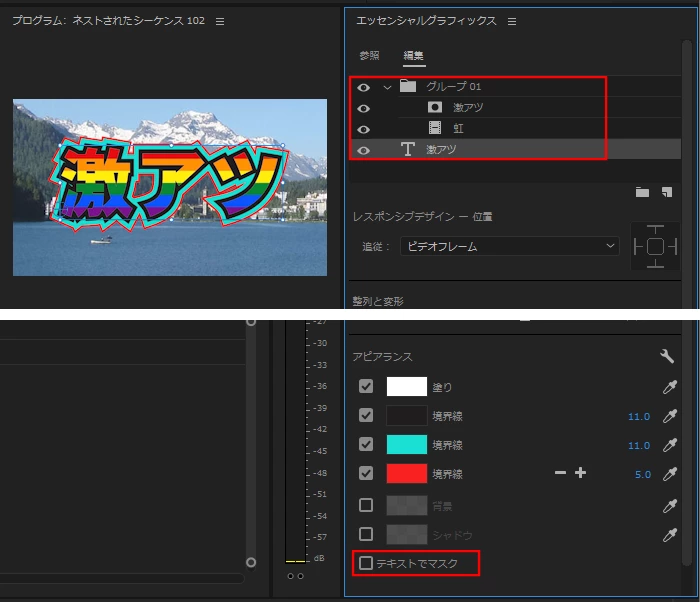700x602 pixels.
Task: Disable the cyan 境界線 stroke checkbox
Action: (x=366, y=444)
